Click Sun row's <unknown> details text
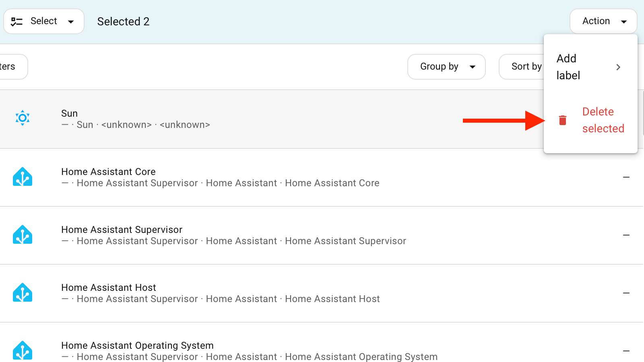The height and width of the screenshot is (362, 644). click(x=136, y=125)
